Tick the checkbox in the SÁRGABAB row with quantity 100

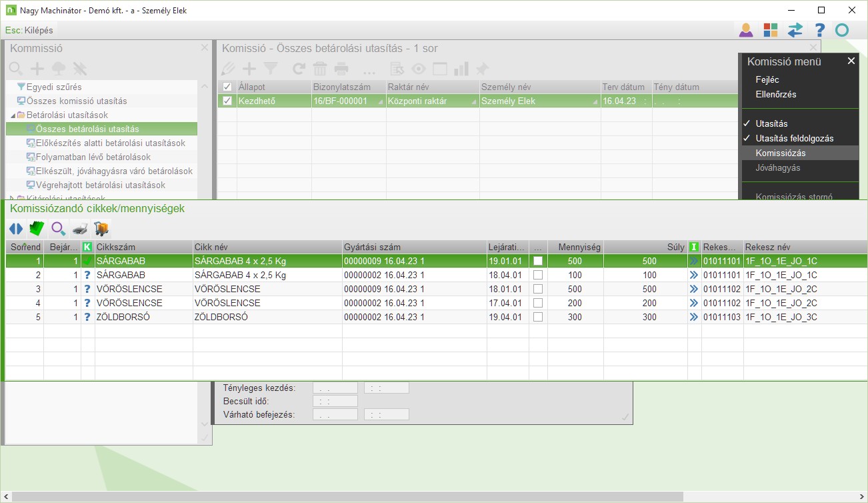(x=538, y=275)
